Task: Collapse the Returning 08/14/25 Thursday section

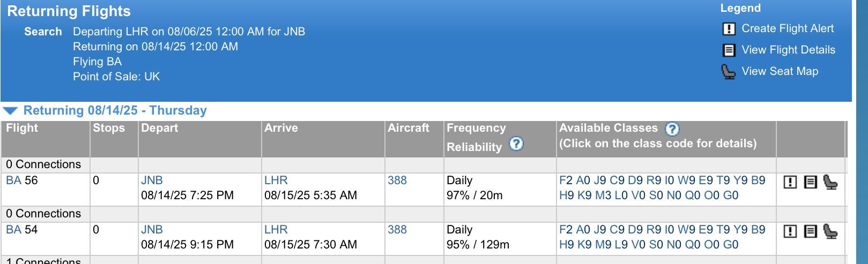Action: click(11, 111)
